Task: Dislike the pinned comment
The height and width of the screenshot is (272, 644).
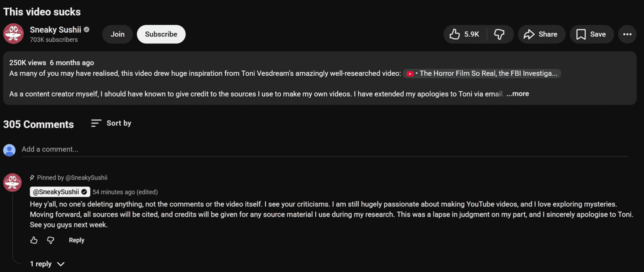Action: 51,240
